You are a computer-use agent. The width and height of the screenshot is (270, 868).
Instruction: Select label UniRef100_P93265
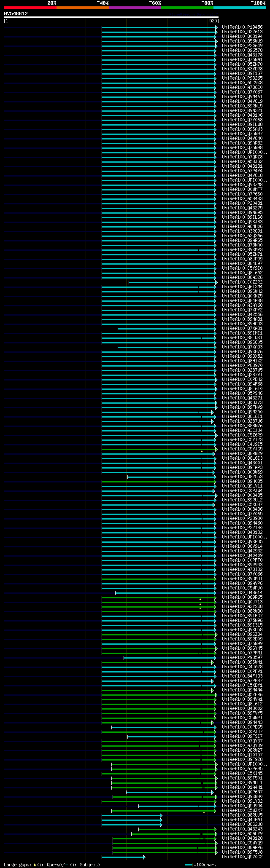(242, 78)
